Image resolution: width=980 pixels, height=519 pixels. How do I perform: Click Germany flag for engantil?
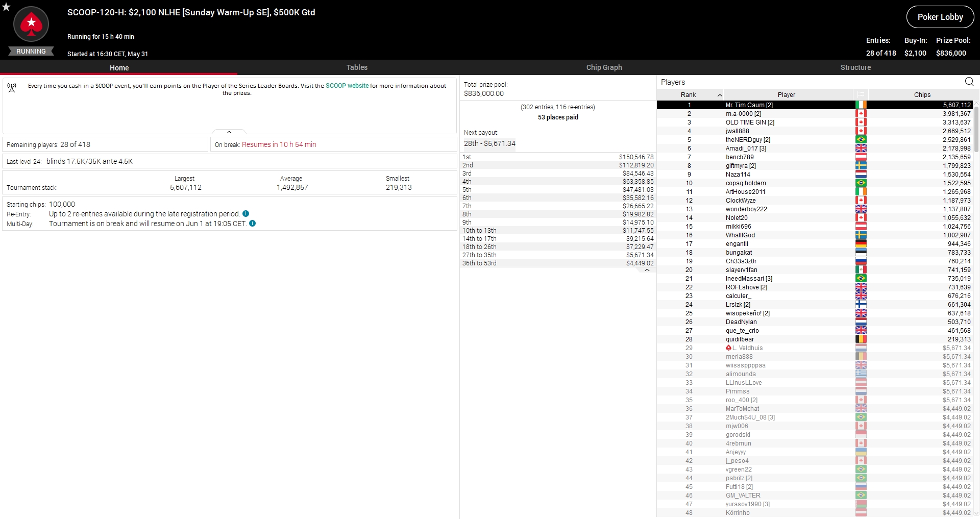pyautogui.click(x=861, y=244)
